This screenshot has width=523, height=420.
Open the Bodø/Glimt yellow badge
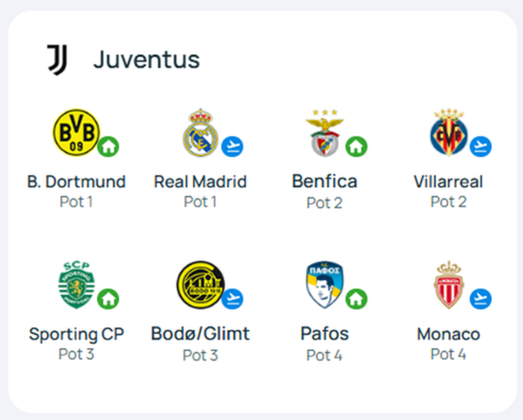200,285
